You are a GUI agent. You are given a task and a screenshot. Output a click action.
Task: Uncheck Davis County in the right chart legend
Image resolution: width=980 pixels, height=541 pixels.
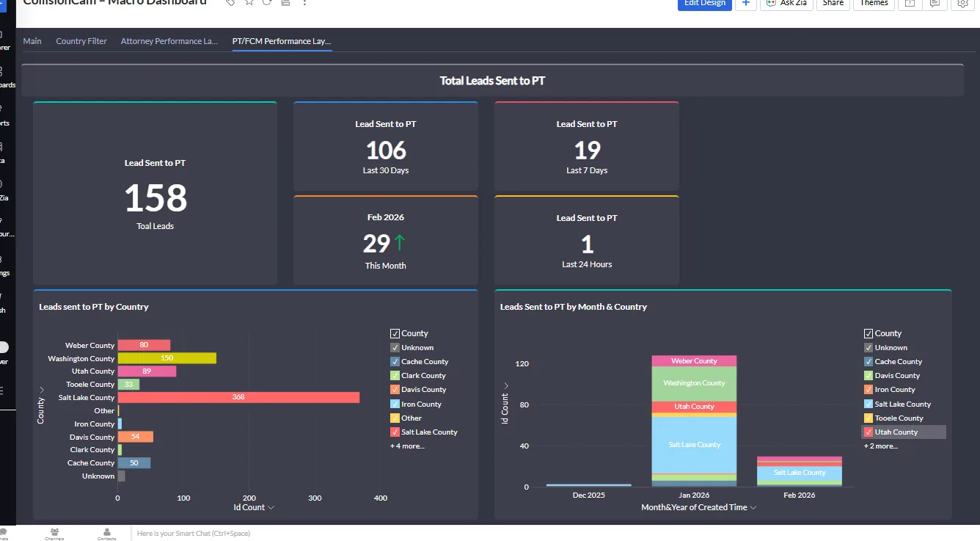pos(869,376)
